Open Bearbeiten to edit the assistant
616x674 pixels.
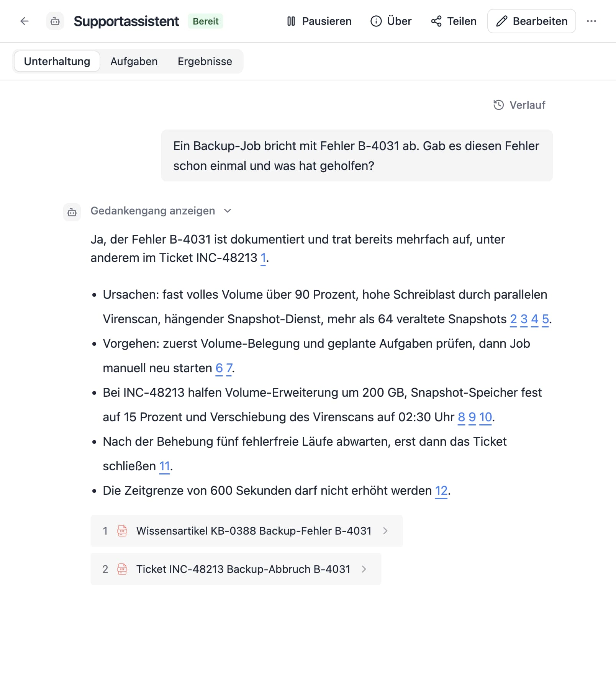pos(531,21)
